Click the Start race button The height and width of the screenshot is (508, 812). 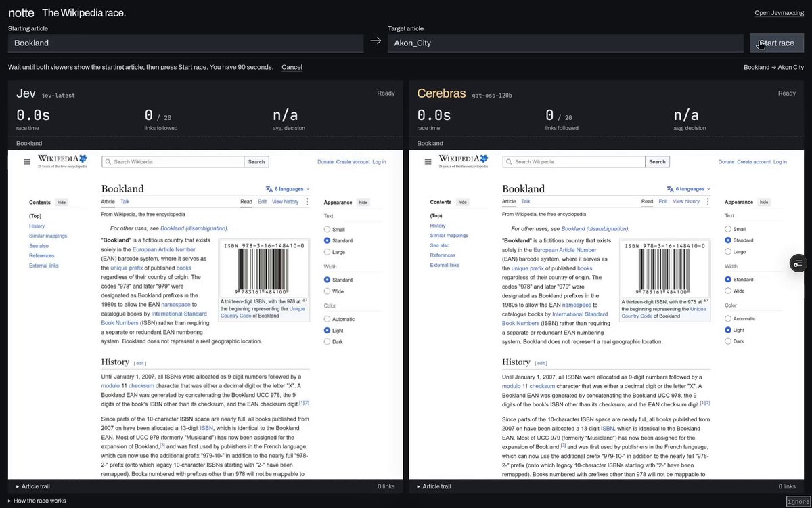(x=777, y=43)
